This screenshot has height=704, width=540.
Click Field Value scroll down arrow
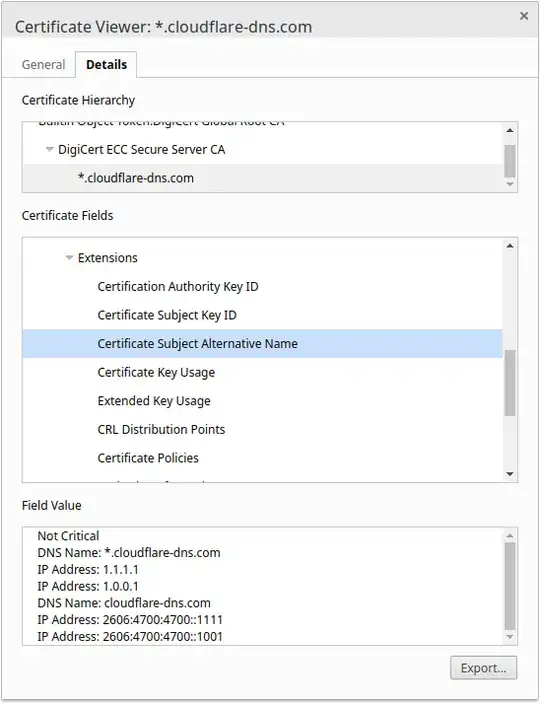[x=509, y=637]
